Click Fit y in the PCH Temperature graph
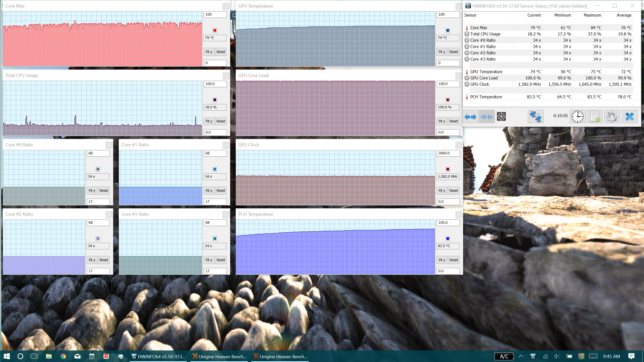644x362 pixels. pos(442,260)
